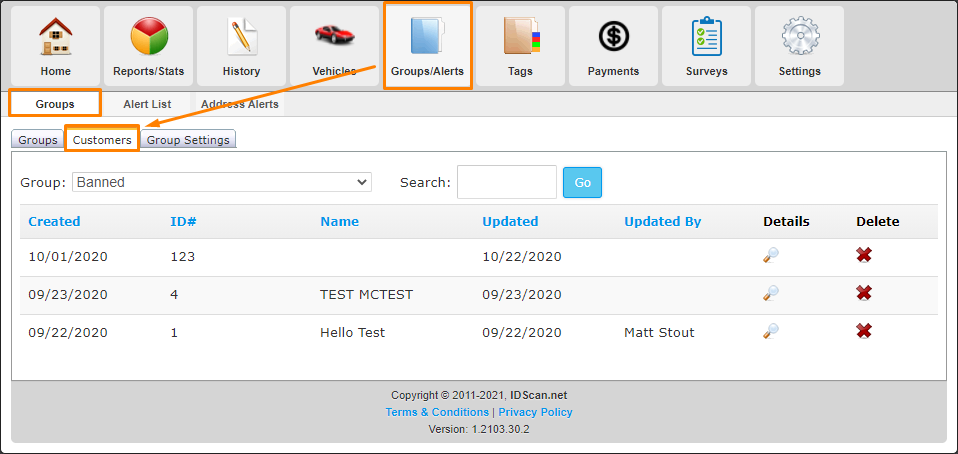Viewport: 958px width, 454px height.
Task: Sort table by Name column
Action: pos(340,221)
